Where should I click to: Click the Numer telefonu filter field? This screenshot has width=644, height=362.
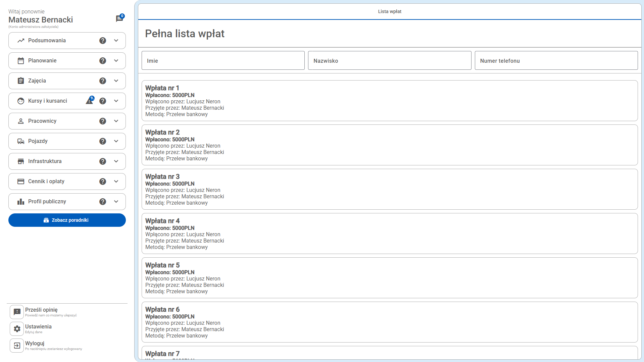pyautogui.click(x=556, y=61)
